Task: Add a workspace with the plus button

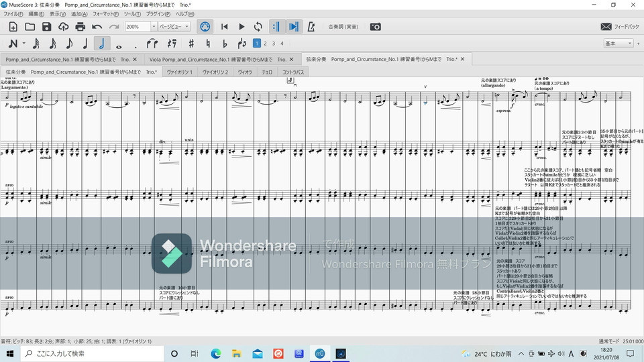Action: [x=638, y=43]
